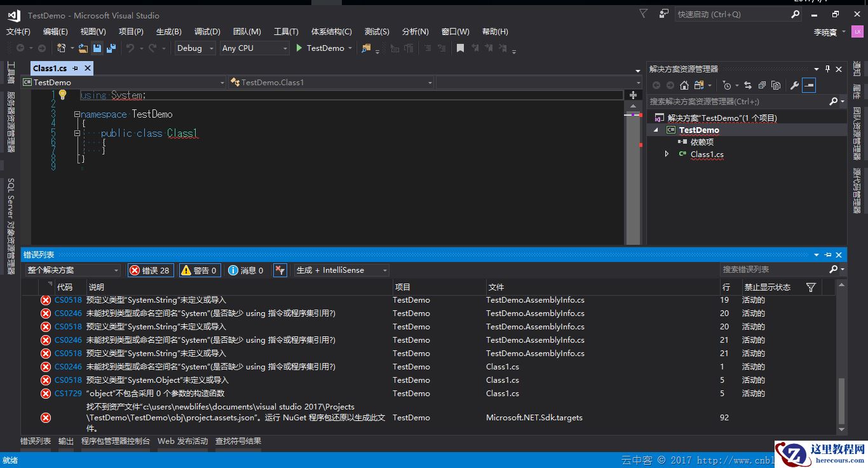This screenshot has width=868, height=468.
Task: Click the Home icon in Solution Explorer
Action: [x=684, y=85]
